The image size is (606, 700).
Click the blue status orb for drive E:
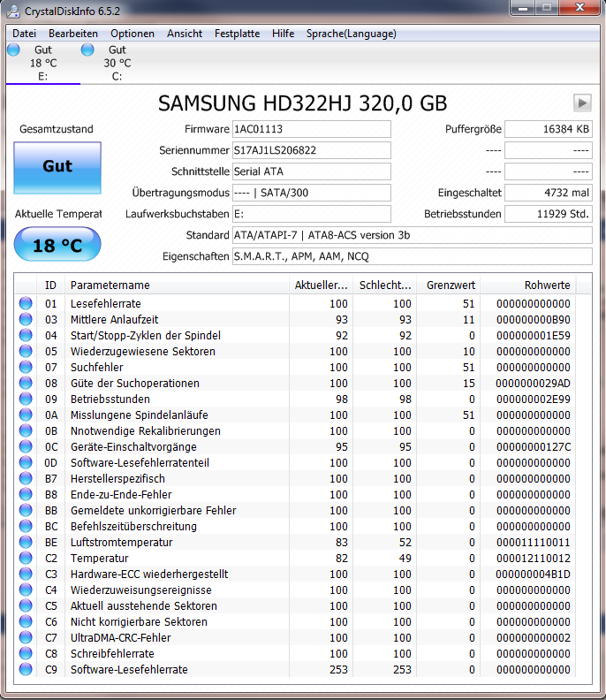click(13, 49)
